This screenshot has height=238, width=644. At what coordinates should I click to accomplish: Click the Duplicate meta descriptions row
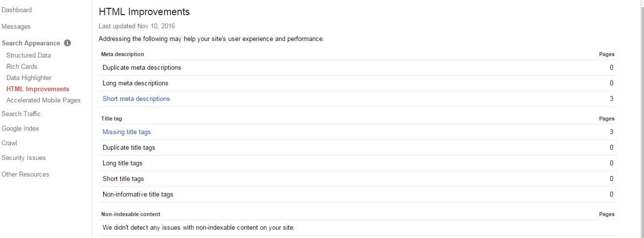click(x=358, y=67)
